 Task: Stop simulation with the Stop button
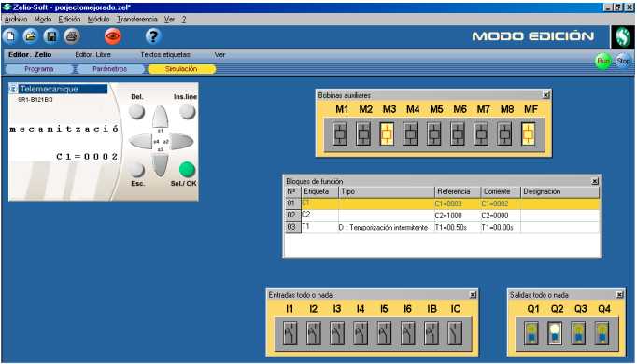[x=623, y=61]
